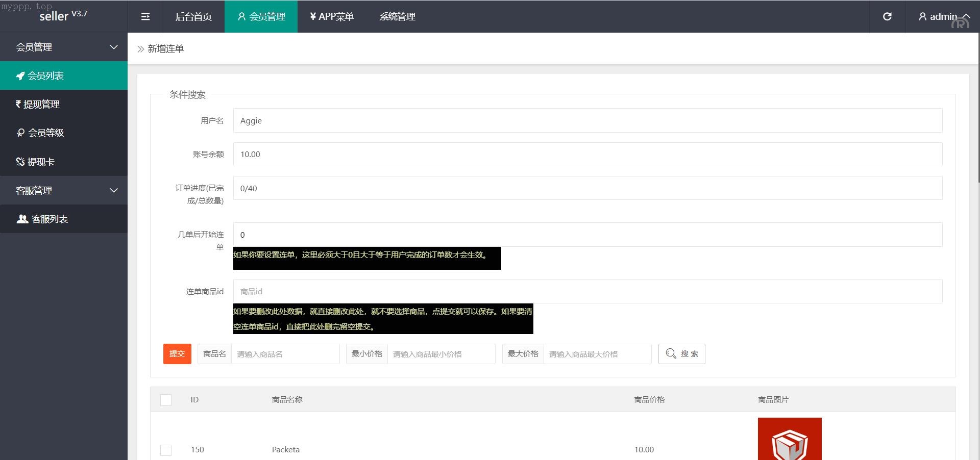Toggle the select-all checkbox in table header

pyautogui.click(x=166, y=400)
